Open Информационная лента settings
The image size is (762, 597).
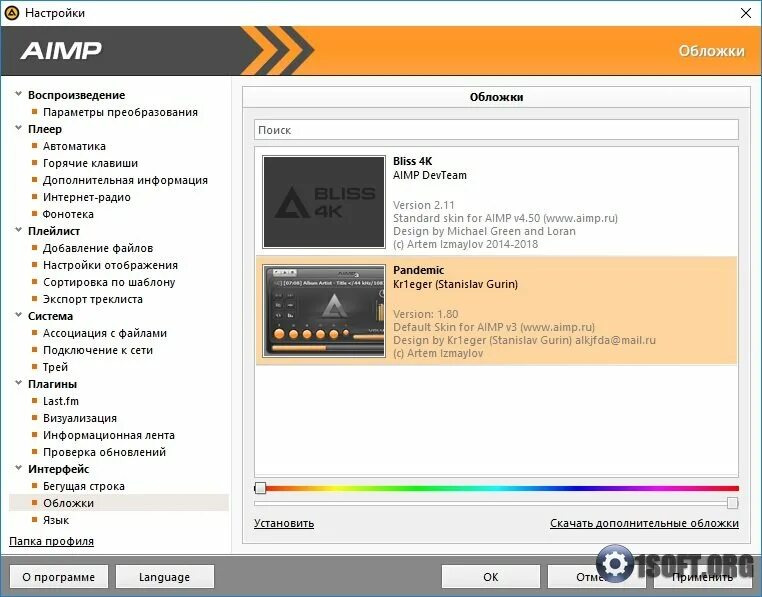click(109, 436)
